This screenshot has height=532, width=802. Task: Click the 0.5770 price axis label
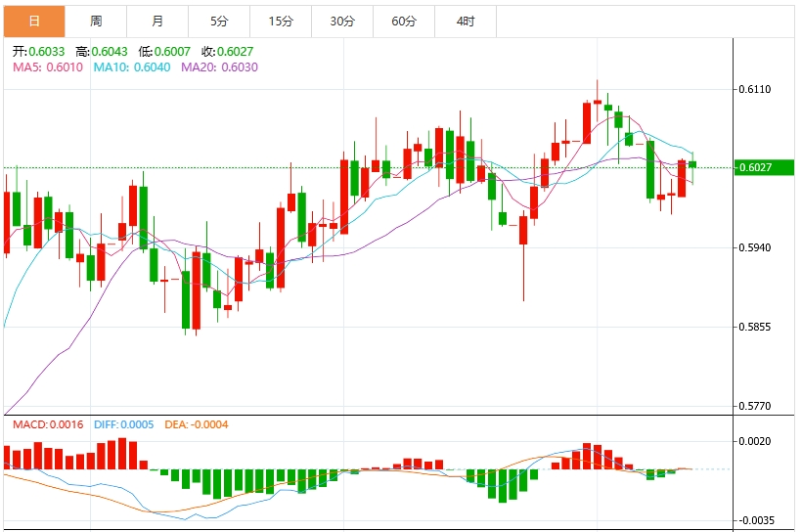pyautogui.click(x=755, y=406)
